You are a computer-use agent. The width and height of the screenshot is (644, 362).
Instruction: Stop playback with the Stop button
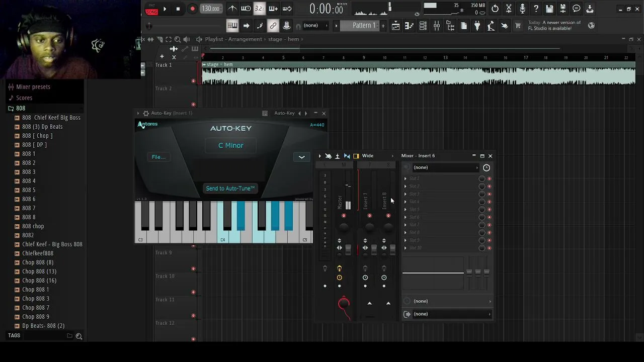[x=178, y=9]
